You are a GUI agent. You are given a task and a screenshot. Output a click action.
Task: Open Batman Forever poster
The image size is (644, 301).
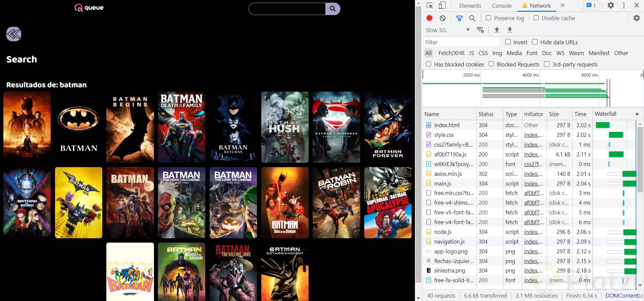388,127
